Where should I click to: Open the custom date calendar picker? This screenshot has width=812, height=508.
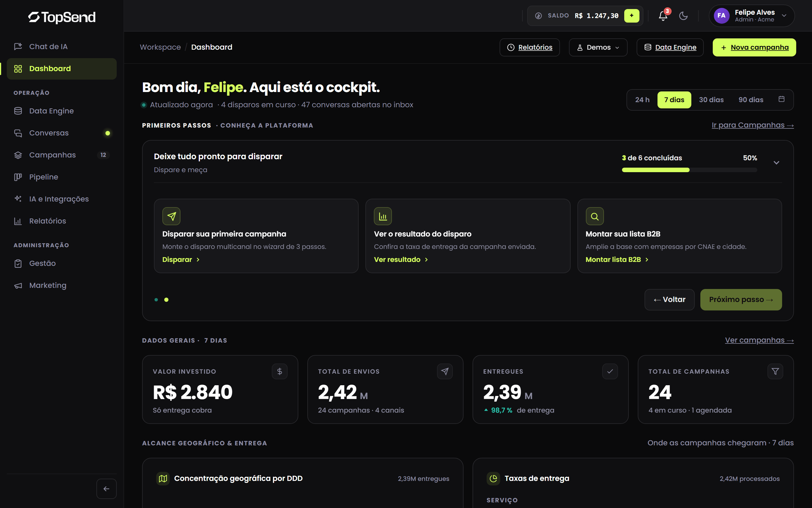[x=782, y=99]
